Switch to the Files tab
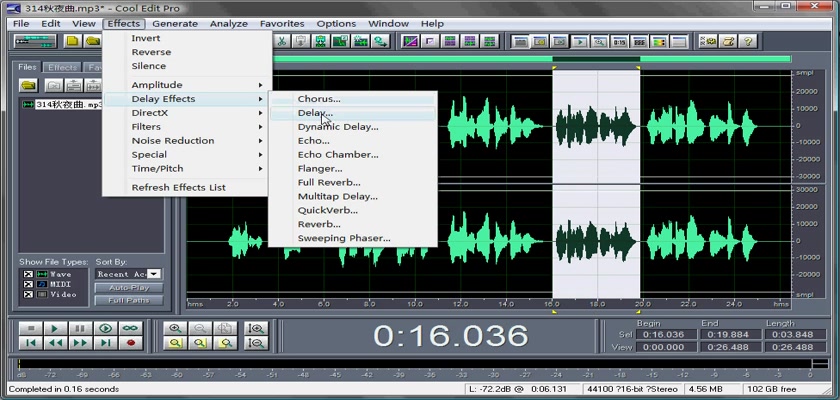Image resolution: width=840 pixels, height=400 pixels. click(27, 67)
